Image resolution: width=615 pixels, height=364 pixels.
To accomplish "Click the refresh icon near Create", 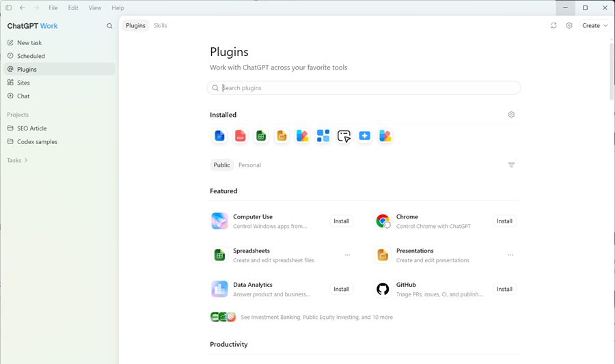I will [553, 25].
